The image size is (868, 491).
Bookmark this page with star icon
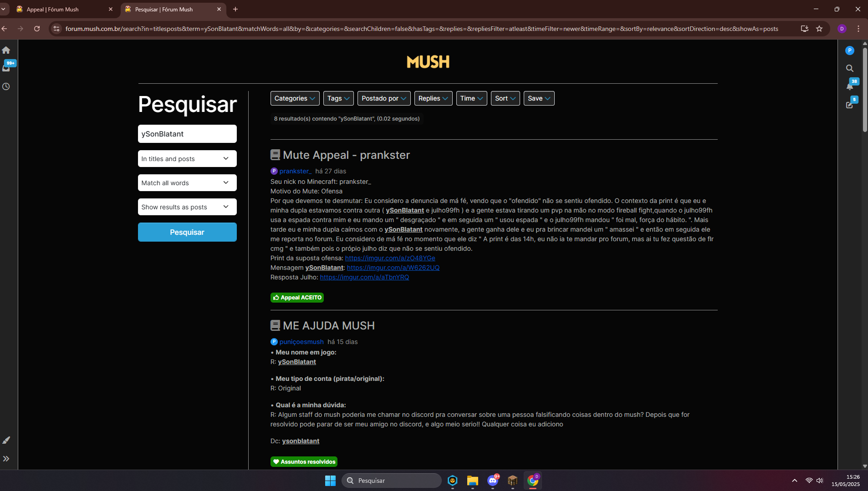[x=819, y=29]
